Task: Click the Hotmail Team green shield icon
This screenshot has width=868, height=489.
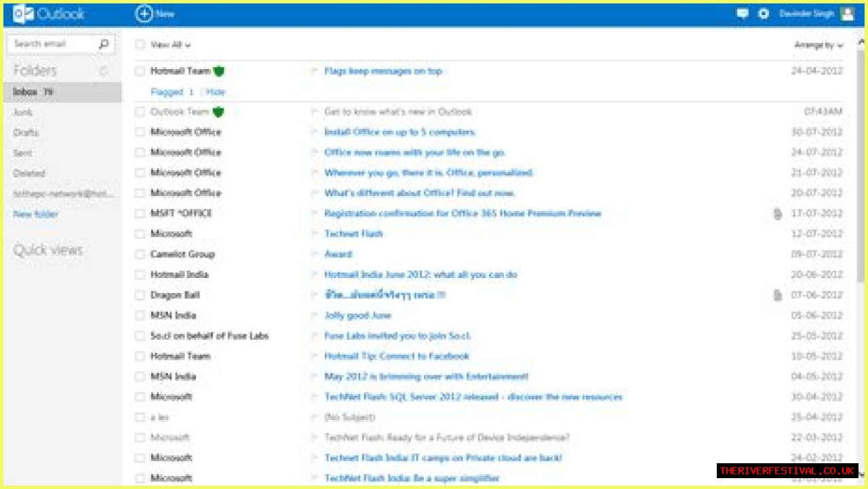Action: click(218, 71)
